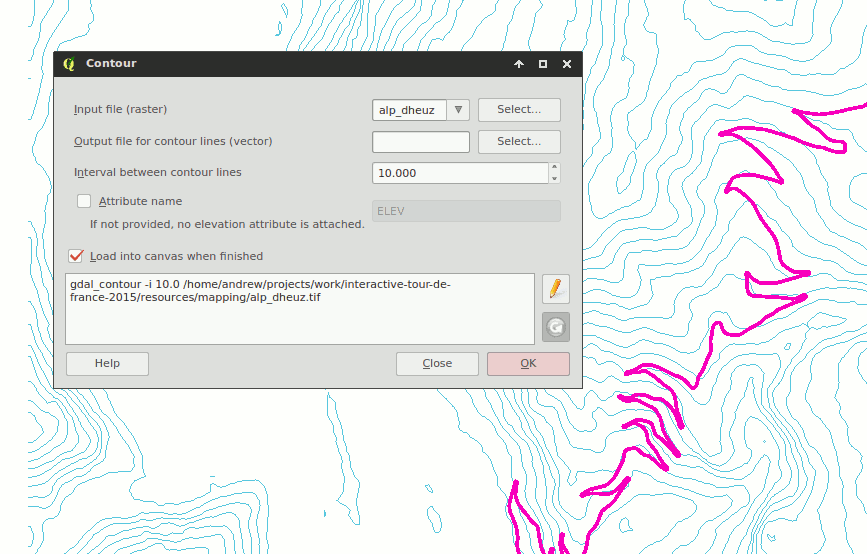This screenshot has height=554, width=867.
Task: Enable the Attribute name checkbox
Action: [84, 201]
